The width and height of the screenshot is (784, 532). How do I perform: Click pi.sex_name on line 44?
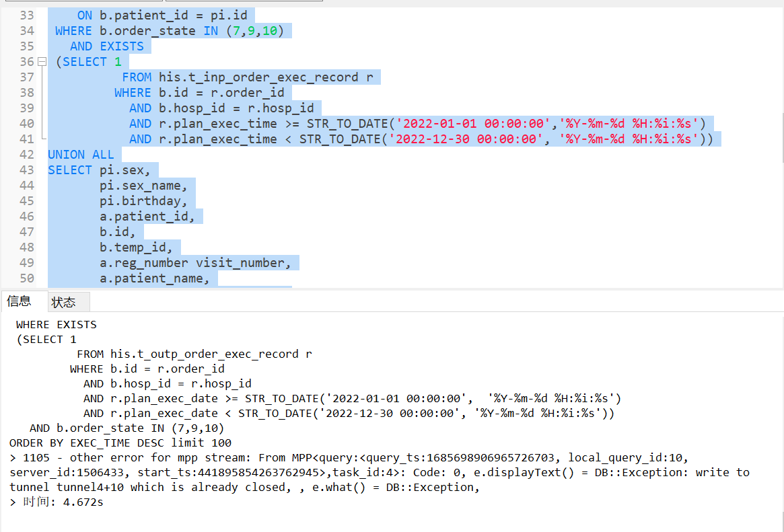pyautogui.click(x=143, y=185)
